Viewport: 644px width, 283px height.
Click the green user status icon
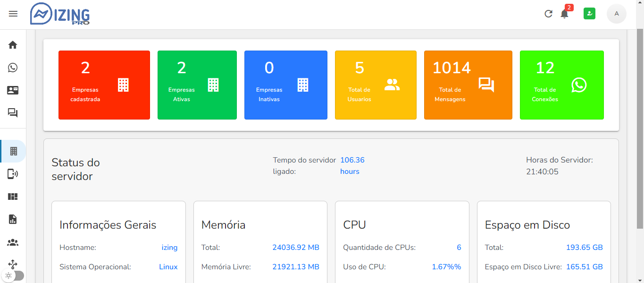pyautogui.click(x=589, y=14)
